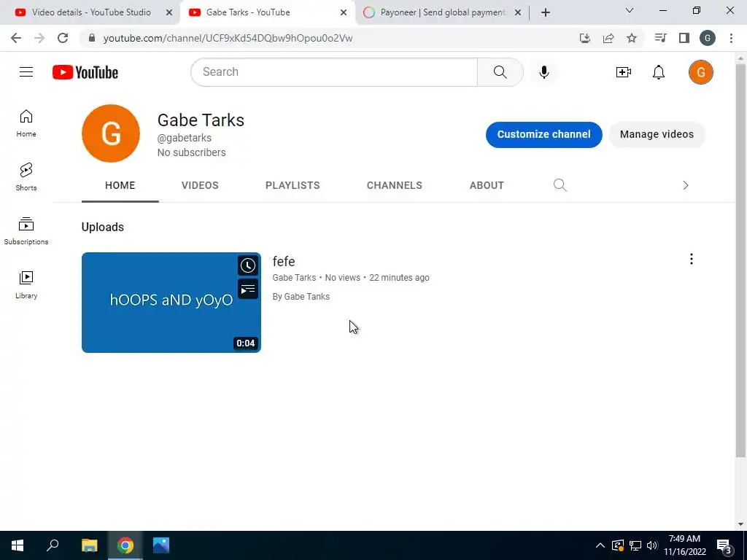The width and height of the screenshot is (747, 560).
Task: Click the search magnifier button
Action: tap(500, 72)
